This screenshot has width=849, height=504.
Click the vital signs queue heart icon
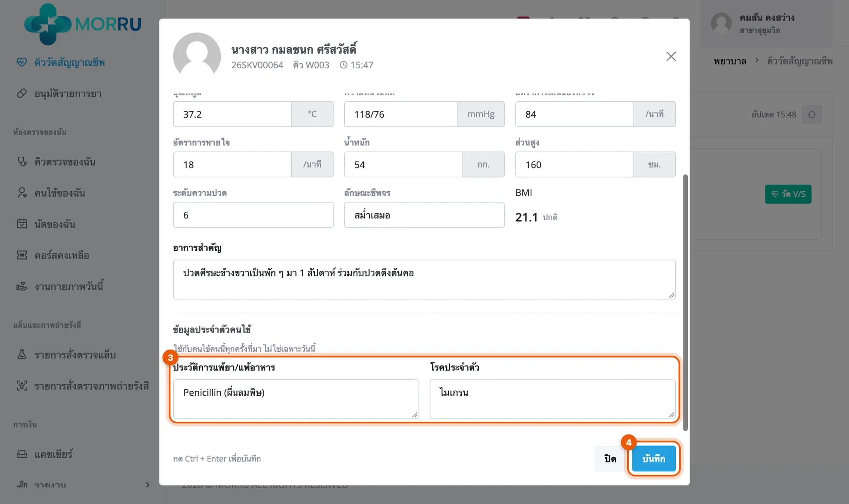tap(22, 62)
